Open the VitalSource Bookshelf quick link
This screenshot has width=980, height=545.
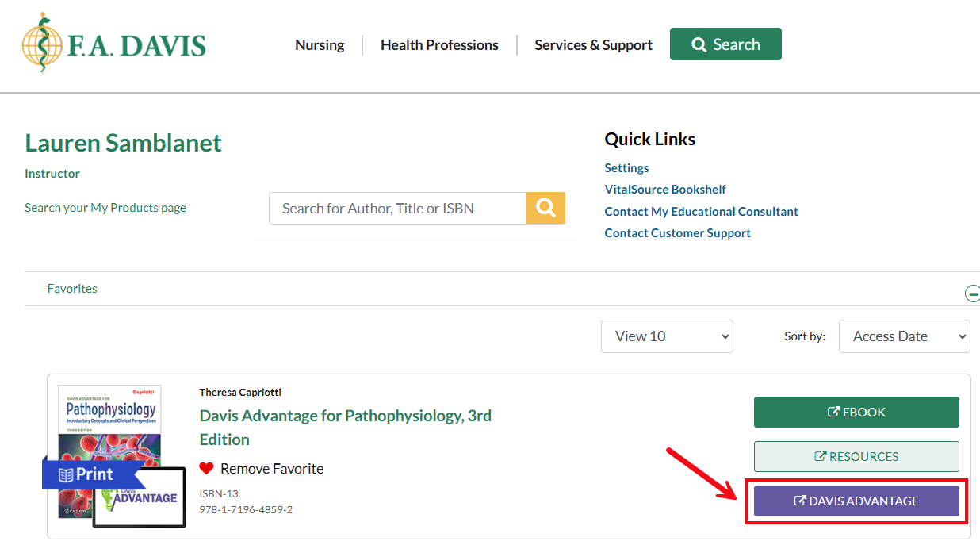[665, 190]
